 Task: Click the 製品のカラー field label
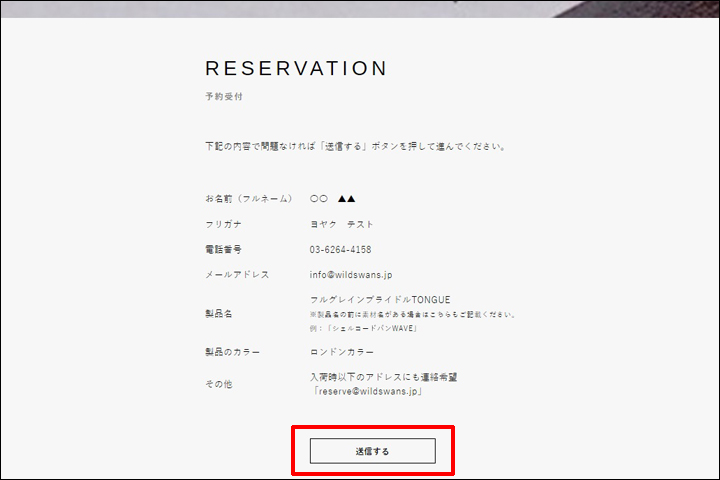(x=233, y=352)
